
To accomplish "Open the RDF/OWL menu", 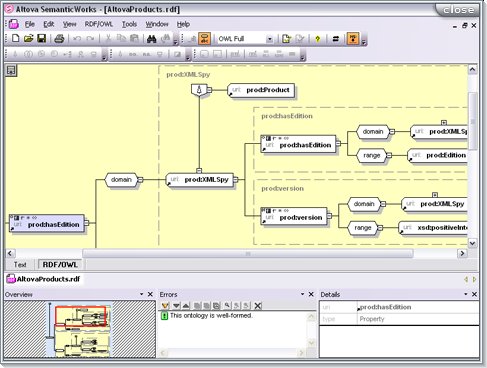I will click(99, 24).
